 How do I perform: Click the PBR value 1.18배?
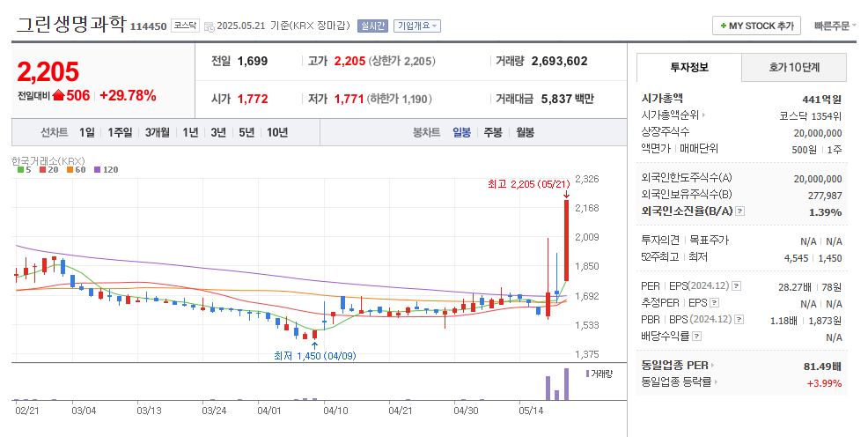(783, 321)
